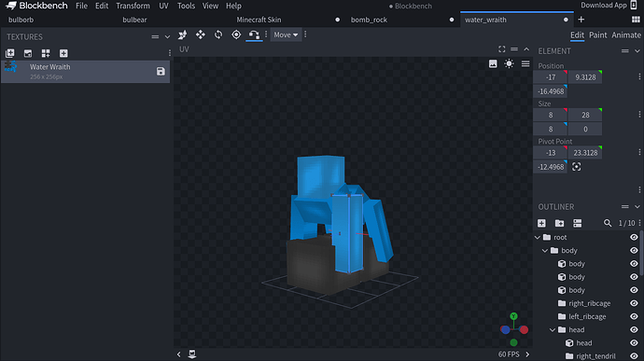Hide the root group in Outliner

[x=634, y=237]
